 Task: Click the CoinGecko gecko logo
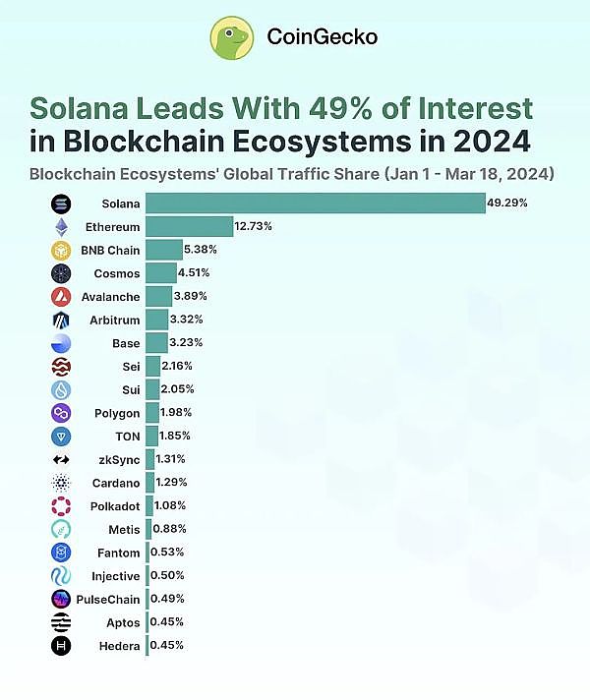pos(233,37)
